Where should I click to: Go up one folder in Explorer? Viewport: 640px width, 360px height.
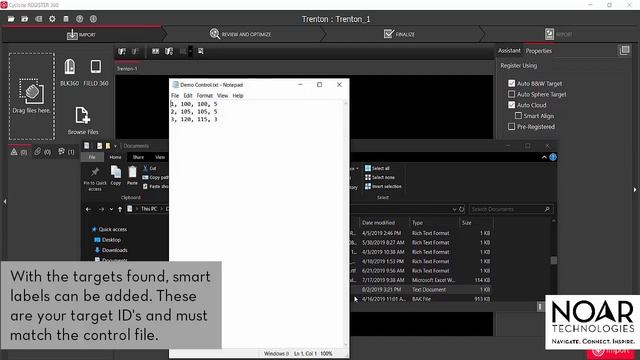click(x=120, y=209)
